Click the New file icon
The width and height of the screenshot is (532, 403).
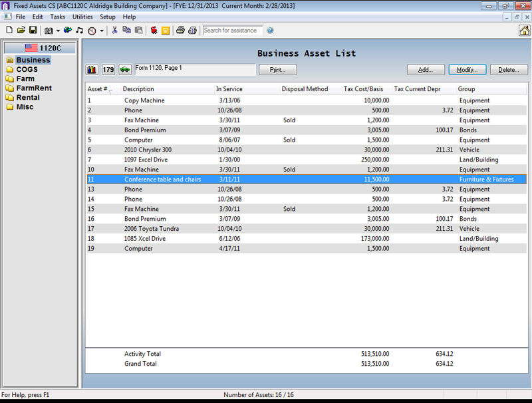(9, 31)
